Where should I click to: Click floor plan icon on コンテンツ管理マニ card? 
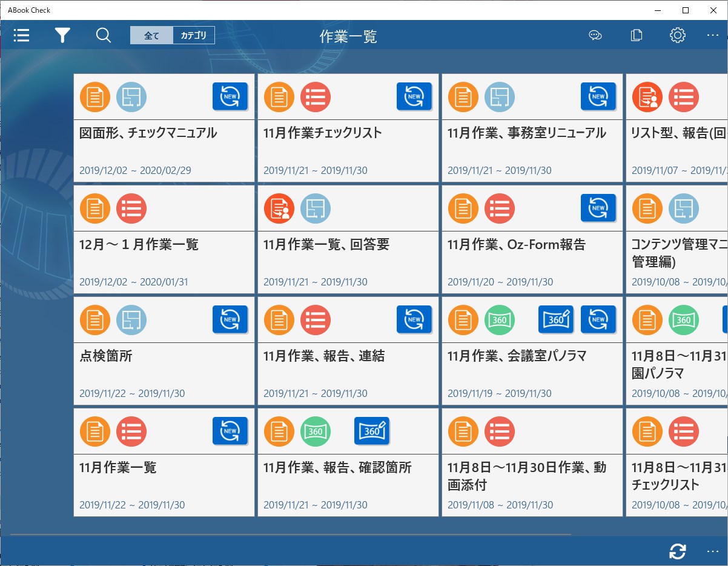(x=684, y=208)
